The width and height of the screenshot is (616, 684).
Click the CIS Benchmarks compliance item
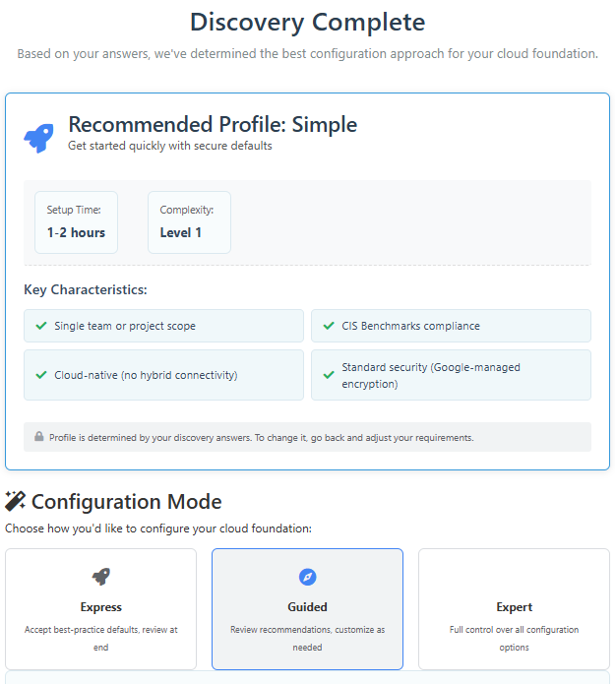click(451, 326)
